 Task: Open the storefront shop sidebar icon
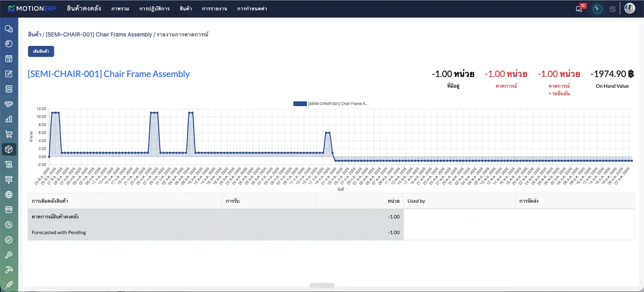9,209
